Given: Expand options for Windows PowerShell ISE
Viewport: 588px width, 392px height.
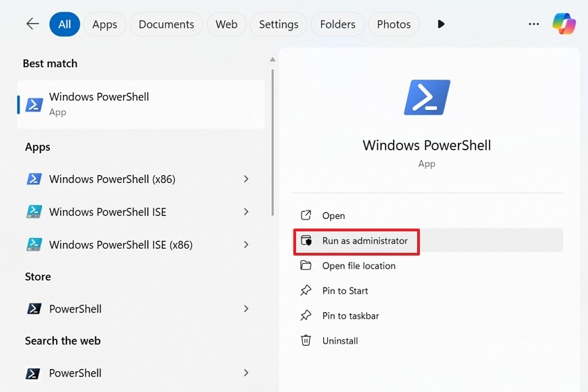Looking at the screenshot, I should [x=246, y=212].
